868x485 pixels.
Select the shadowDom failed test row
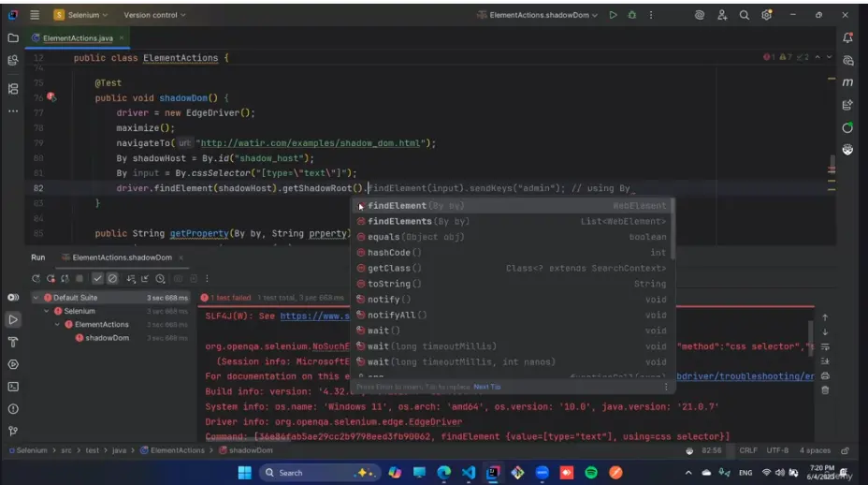(109, 338)
